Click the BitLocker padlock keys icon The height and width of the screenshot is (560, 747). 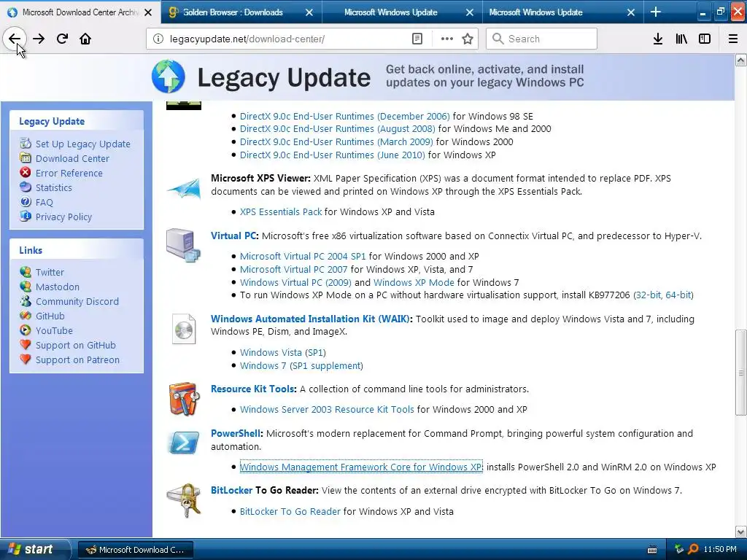click(x=184, y=500)
